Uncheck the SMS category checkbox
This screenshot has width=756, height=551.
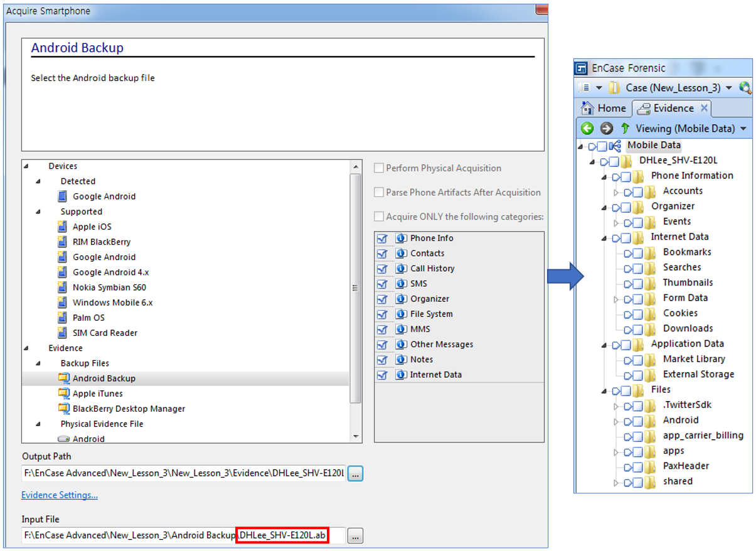coord(382,284)
